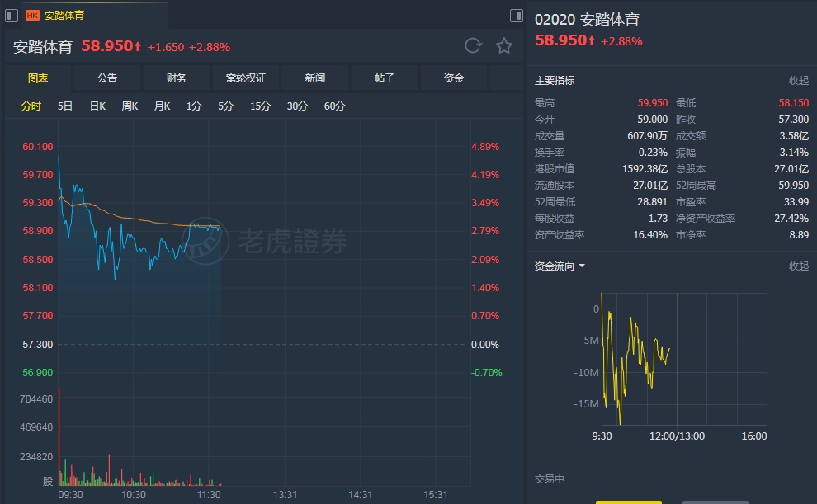Switch to the 公告 tab
817x504 pixels.
[x=107, y=78]
